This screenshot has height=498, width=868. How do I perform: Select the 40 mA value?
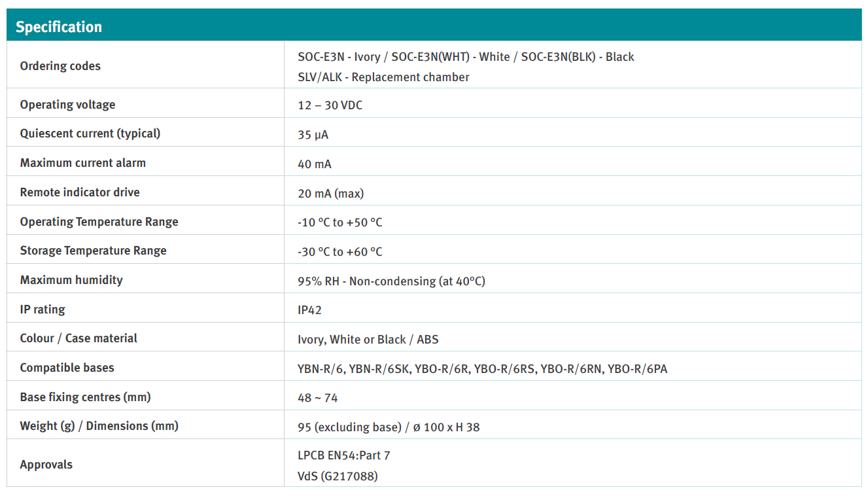point(314,164)
